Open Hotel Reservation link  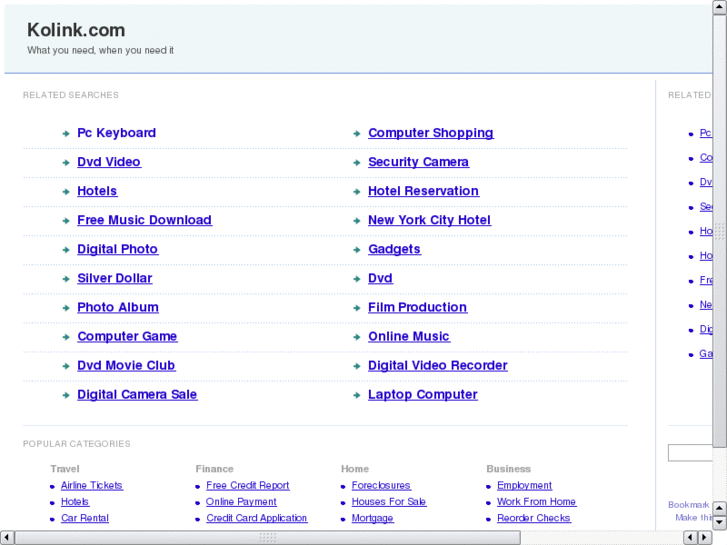click(423, 191)
